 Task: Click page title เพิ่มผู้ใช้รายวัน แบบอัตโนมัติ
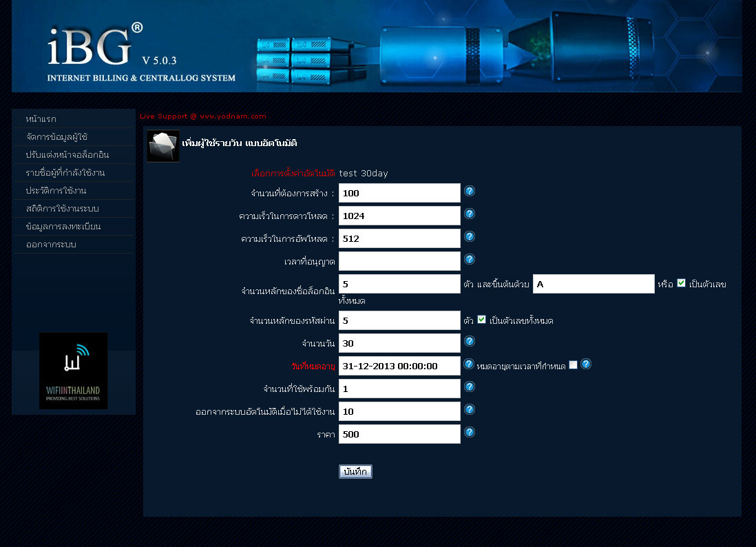[x=240, y=143]
